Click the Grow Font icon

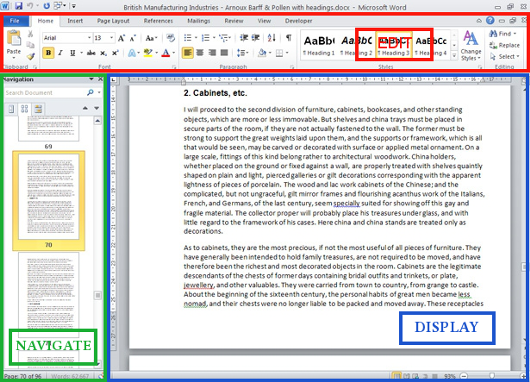[121, 38]
